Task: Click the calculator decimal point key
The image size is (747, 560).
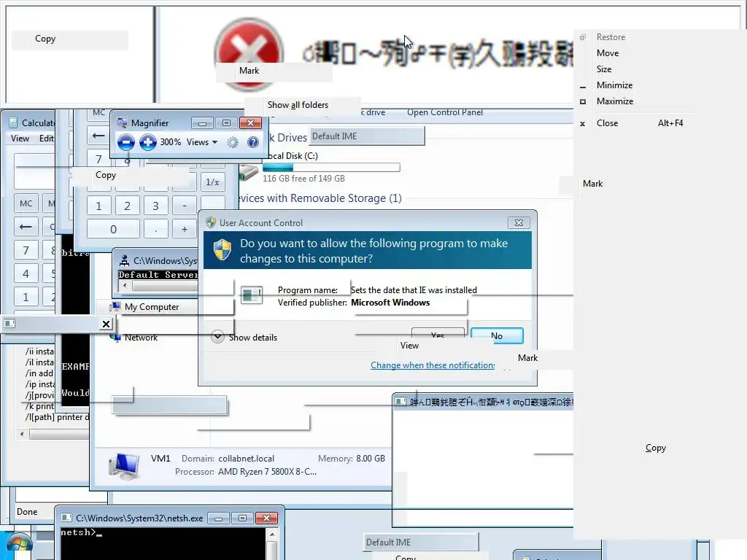Action: coord(156,229)
